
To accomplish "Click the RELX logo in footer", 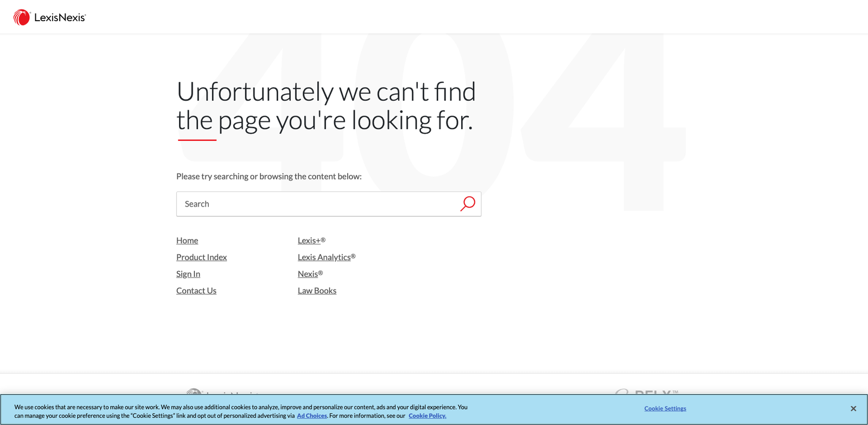I will [647, 391].
